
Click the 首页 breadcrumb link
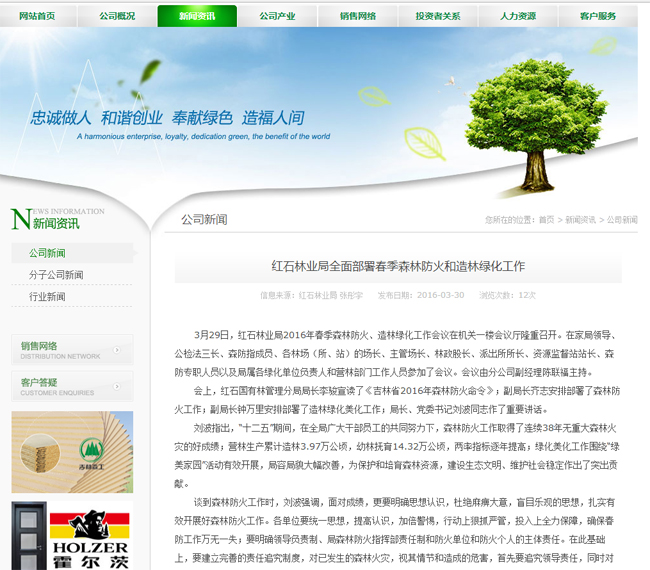click(546, 219)
